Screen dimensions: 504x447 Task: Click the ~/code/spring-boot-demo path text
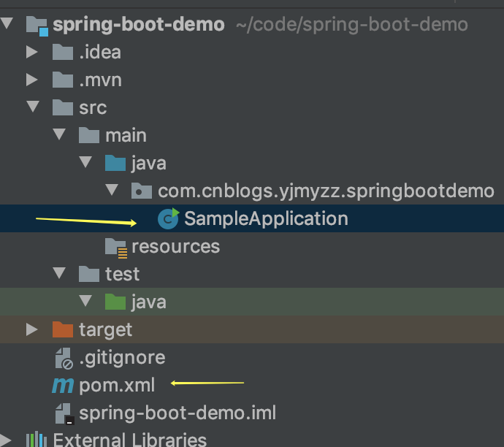click(x=352, y=25)
